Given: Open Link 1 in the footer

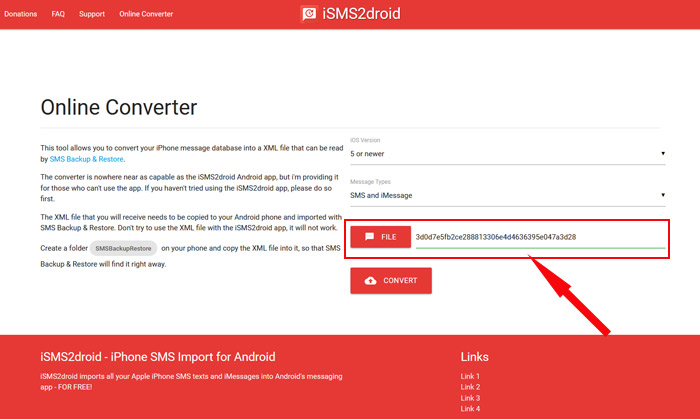Looking at the screenshot, I should (x=470, y=376).
